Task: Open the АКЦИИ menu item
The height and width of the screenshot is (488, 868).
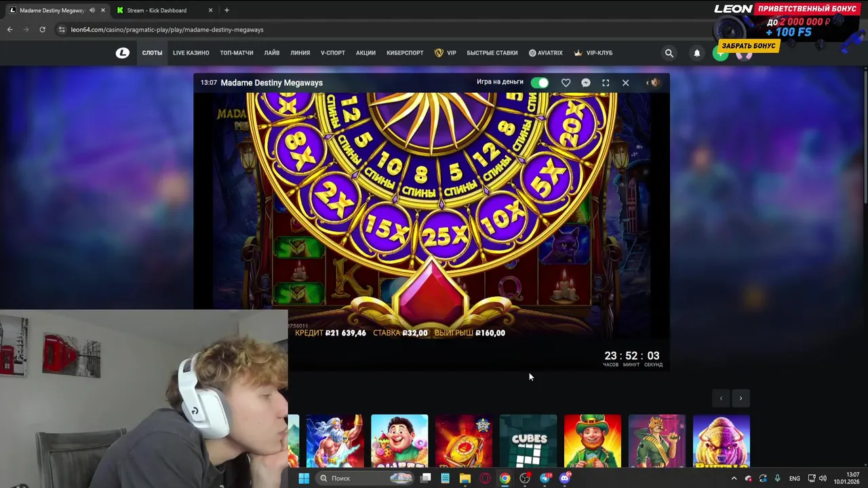Action: 366,53
